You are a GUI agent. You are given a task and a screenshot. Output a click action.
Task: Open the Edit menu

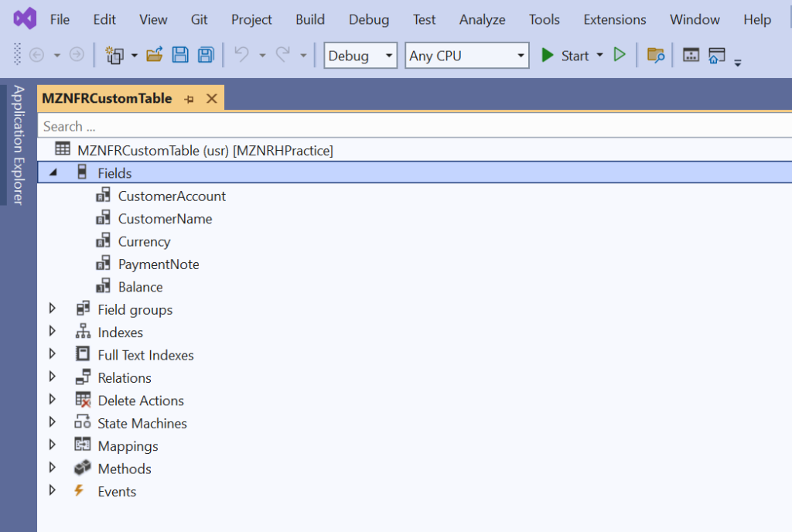(104, 19)
